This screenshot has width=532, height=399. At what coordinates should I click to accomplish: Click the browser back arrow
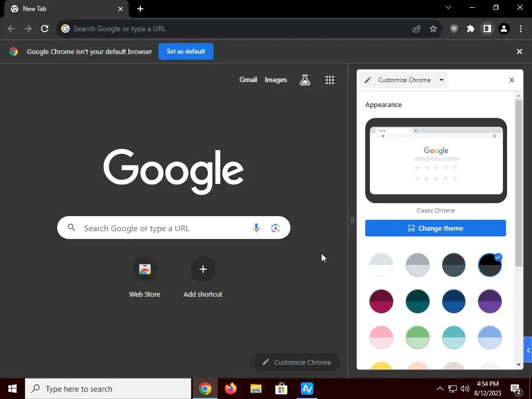[11, 29]
